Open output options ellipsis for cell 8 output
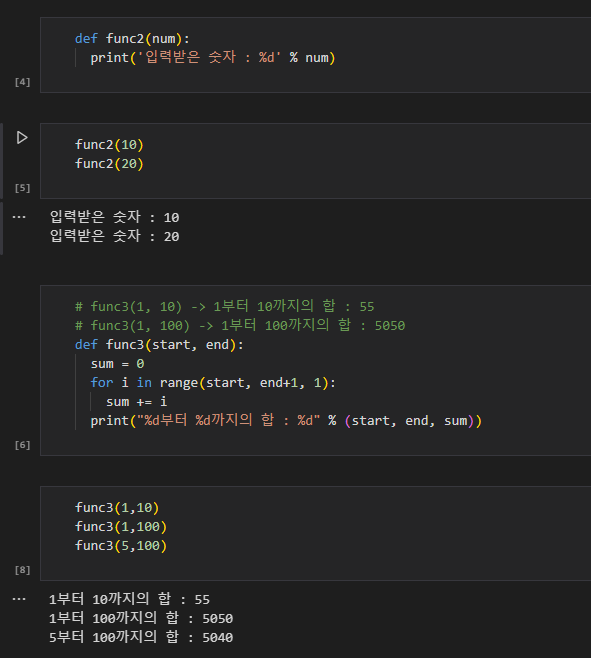Viewport: 591px width, 658px height. click(19, 599)
